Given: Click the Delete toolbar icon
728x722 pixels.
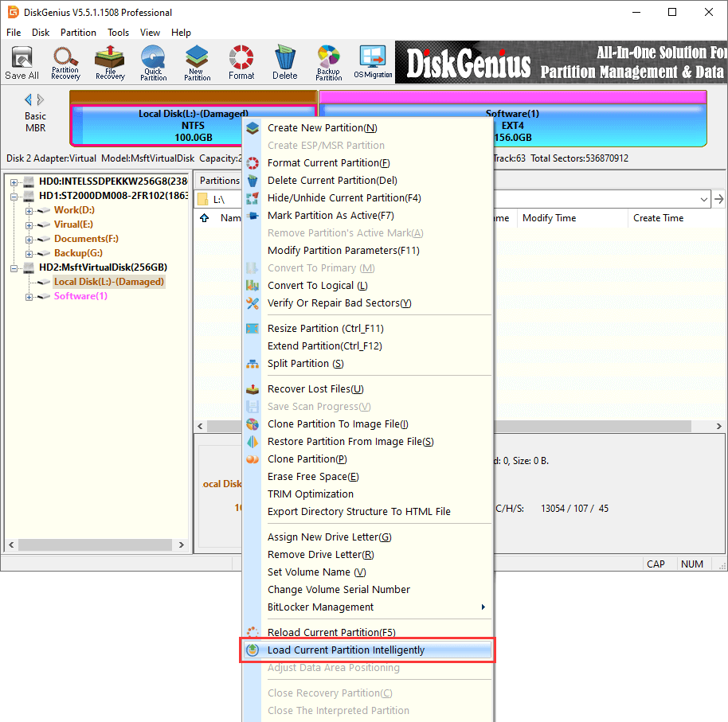Looking at the screenshot, I should tap(284, 63).
